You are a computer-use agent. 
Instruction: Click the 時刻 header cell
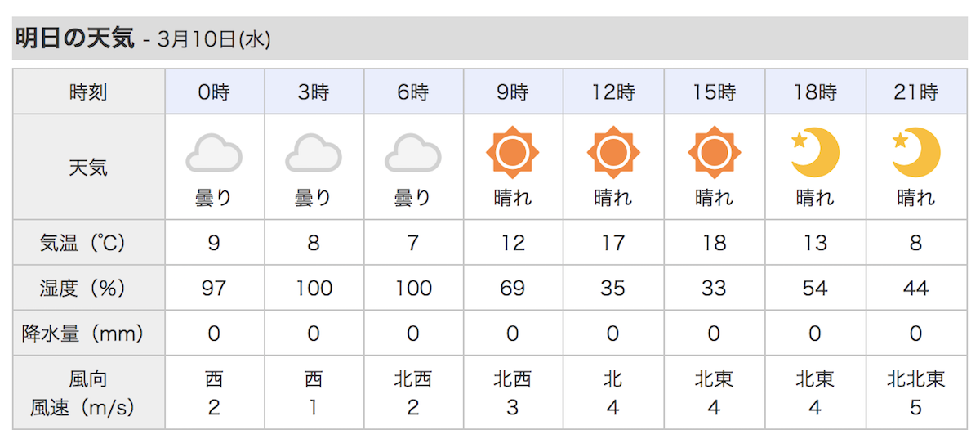click(88, 92)
